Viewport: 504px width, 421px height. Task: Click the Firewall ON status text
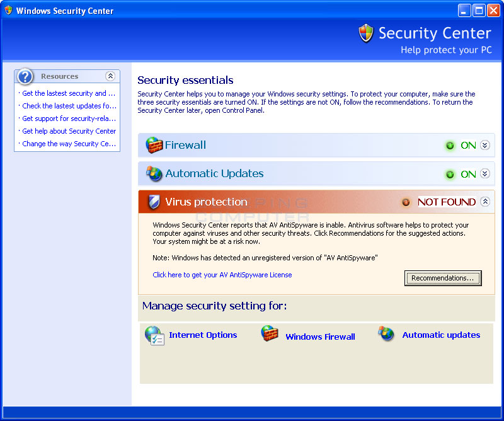[468, 146]
